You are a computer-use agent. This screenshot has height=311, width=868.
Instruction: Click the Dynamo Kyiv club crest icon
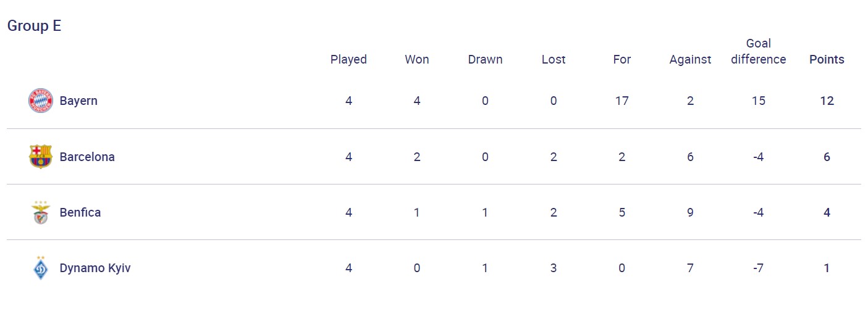click(41, 268)
